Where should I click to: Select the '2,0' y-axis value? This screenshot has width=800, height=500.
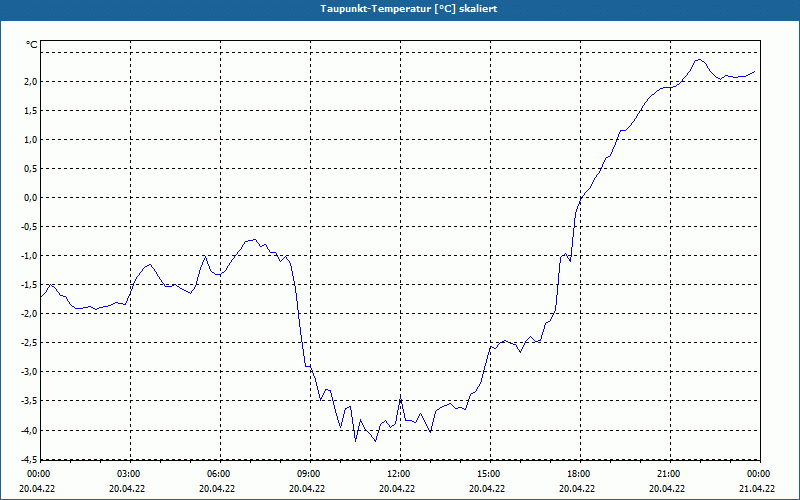pos(29,82)
